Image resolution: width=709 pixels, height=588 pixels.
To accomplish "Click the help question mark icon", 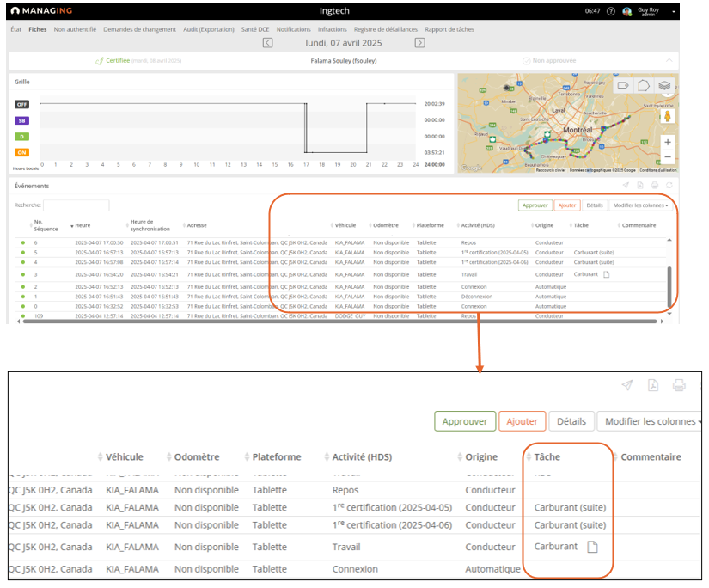I will tap(611, 11).
